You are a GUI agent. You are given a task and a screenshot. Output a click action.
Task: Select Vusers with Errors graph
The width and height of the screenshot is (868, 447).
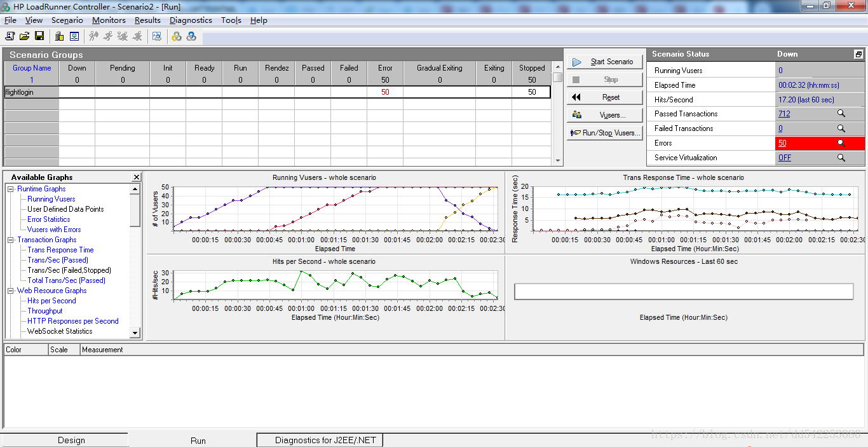[x=54, y=230]
